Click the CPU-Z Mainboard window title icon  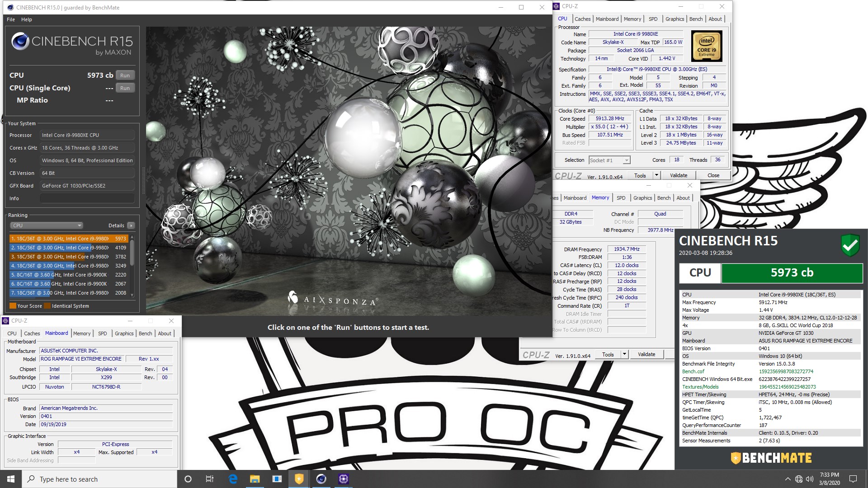tap(6, 321)
